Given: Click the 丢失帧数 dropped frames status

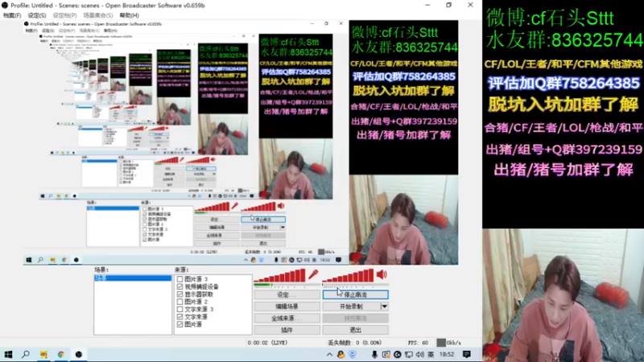Looking at the screenshot, I should pyautogui.click(x=354, y=343).
